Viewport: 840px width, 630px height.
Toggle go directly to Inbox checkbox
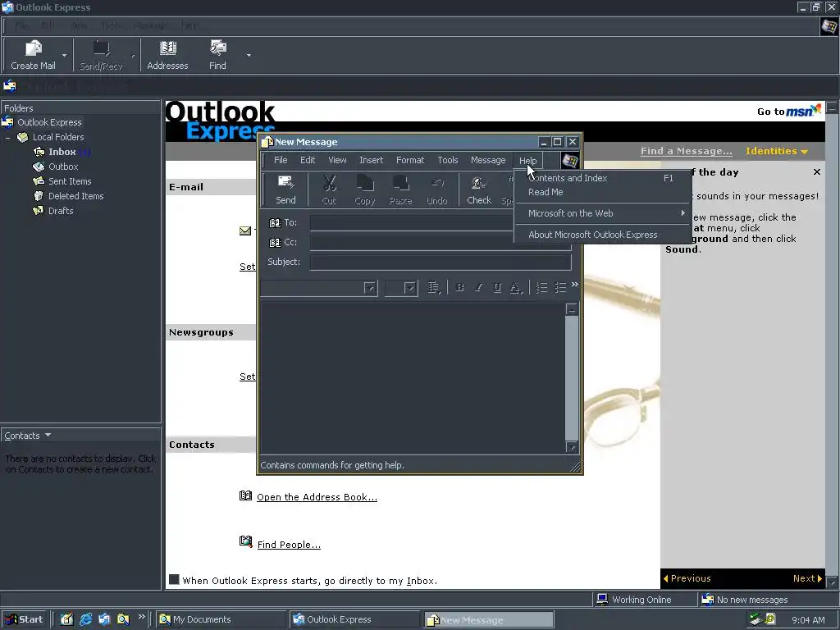coord(174,579)
